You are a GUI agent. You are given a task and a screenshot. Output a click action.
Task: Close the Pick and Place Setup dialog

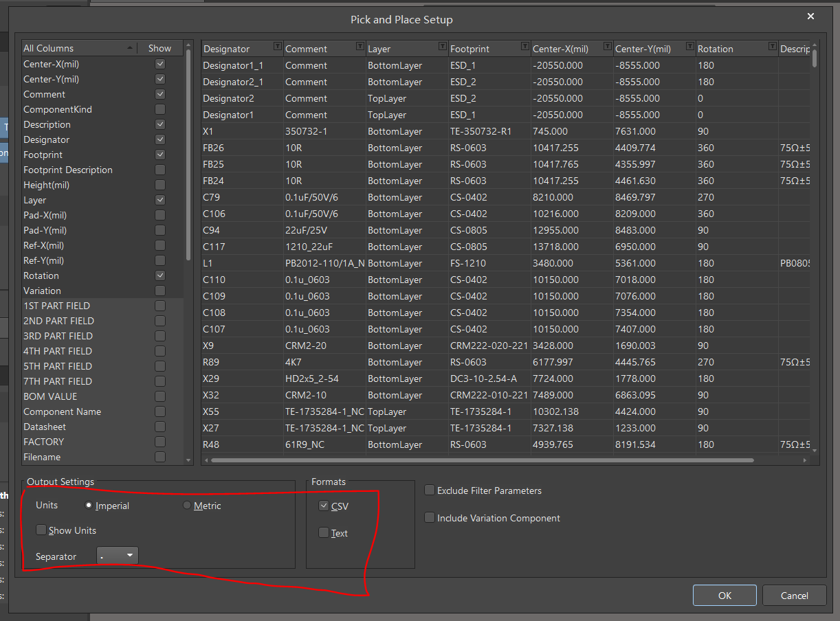pyautogui.click(x=810, y=16)
